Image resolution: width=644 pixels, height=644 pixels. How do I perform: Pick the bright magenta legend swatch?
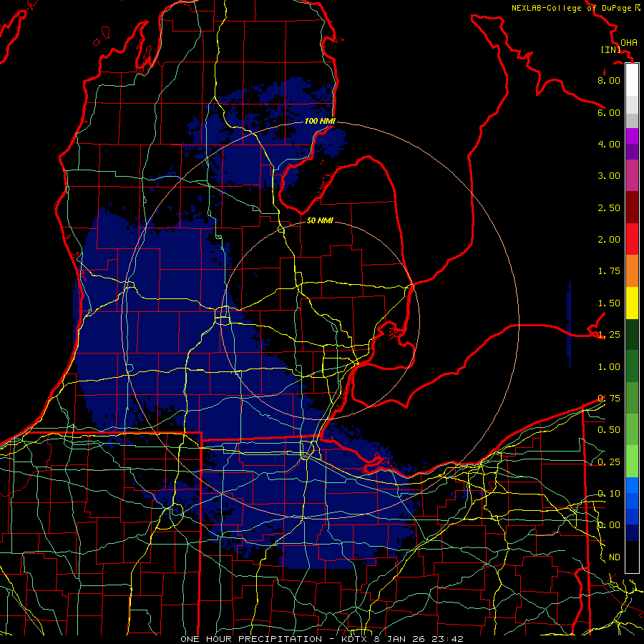(632, 136)
